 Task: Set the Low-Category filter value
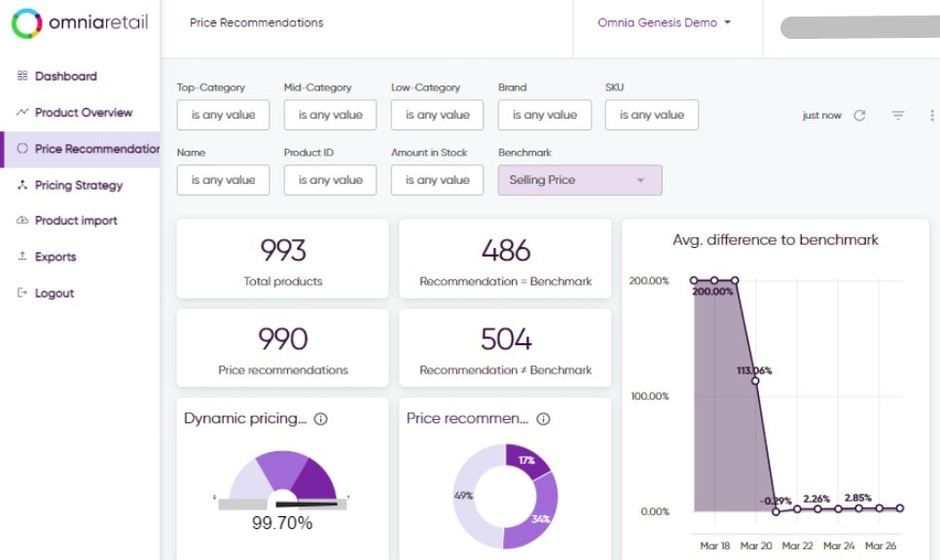(437, 115)
